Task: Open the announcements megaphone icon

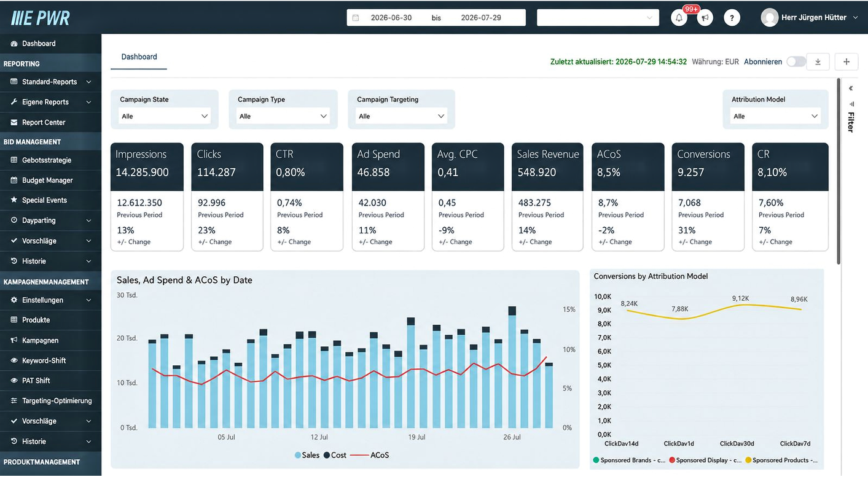Action: point(705,18)
